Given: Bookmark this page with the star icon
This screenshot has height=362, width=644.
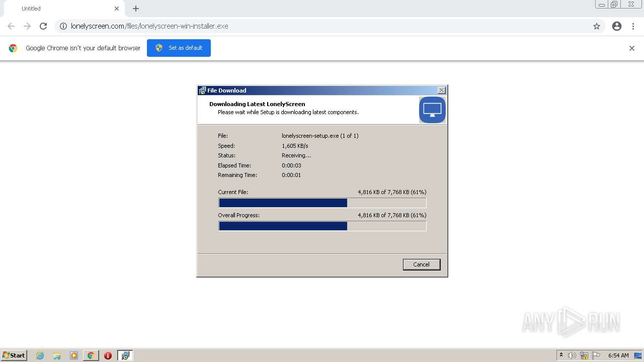Looking at the screenshot, I should (x=597, y=26).
